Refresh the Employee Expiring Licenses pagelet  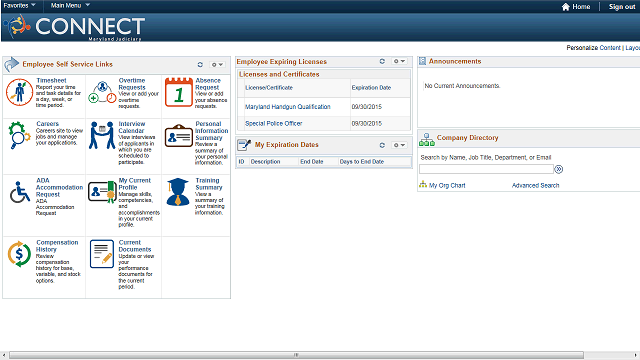pyautogui.click(x=382, y=61)
